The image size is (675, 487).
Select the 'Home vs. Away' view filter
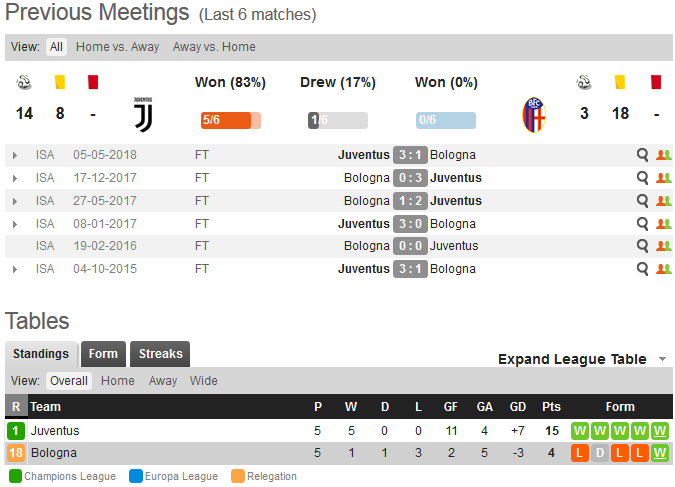click(x=118, y=47)
